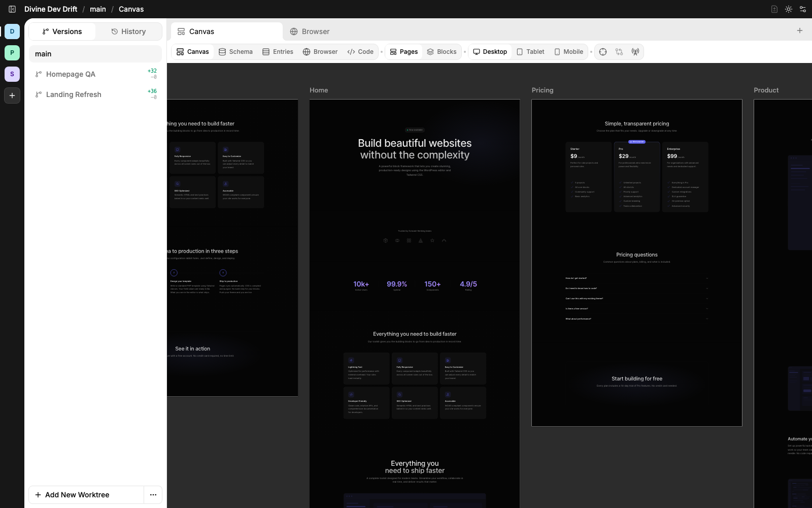Show Blocks on the canvas
Image resolution: width=812 pixels, height=508 pixels.
point(442,52)
